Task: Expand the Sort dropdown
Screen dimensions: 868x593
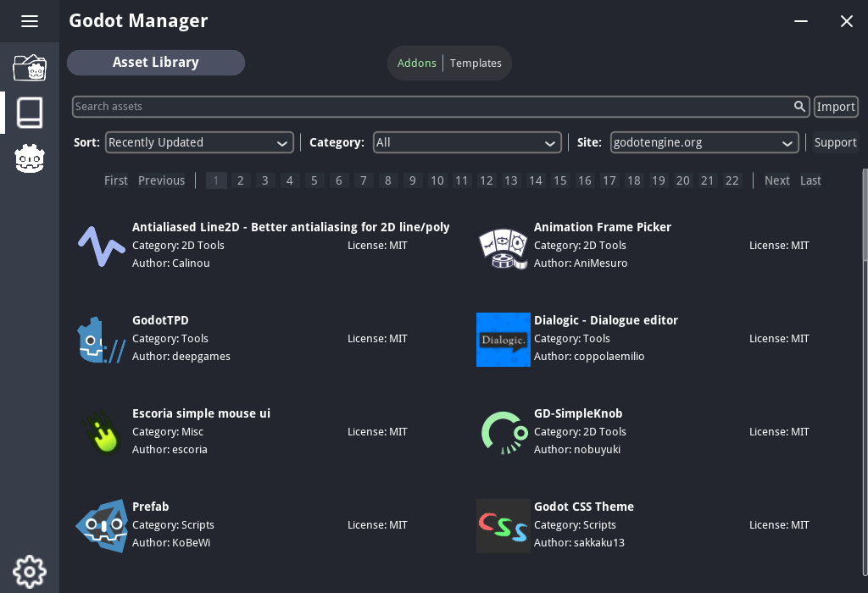Action: tap(199, 142)
